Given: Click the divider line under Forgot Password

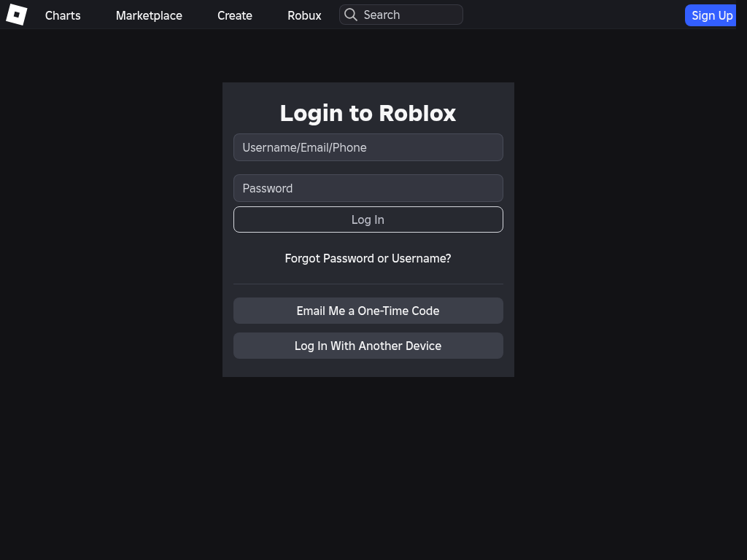Looking at the screenshot, I should tap(368, 284).
